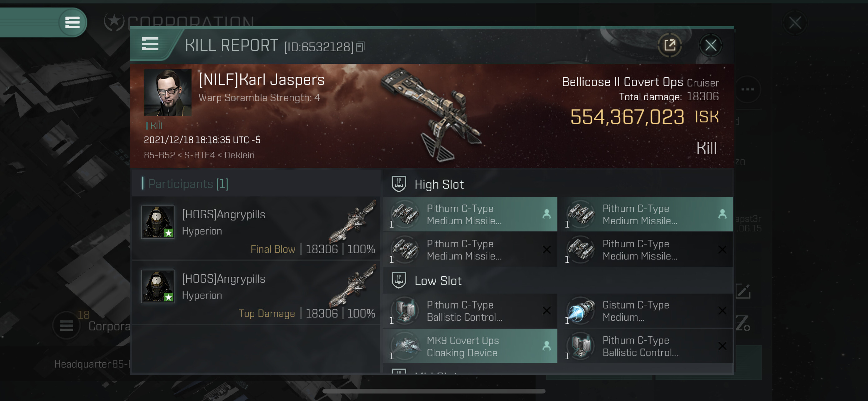
Task: Click the Low Slot section header
Action: (x=438, y=281)
